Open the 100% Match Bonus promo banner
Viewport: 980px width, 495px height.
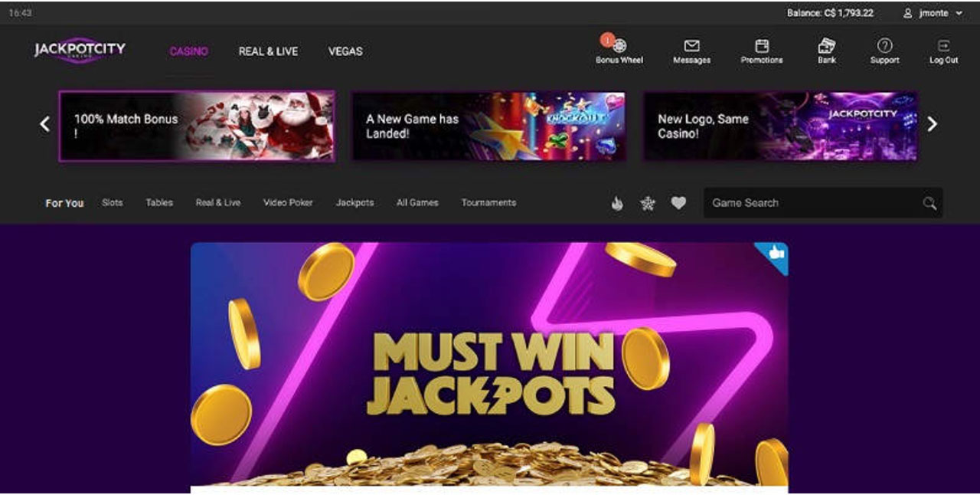coord(197,126)
